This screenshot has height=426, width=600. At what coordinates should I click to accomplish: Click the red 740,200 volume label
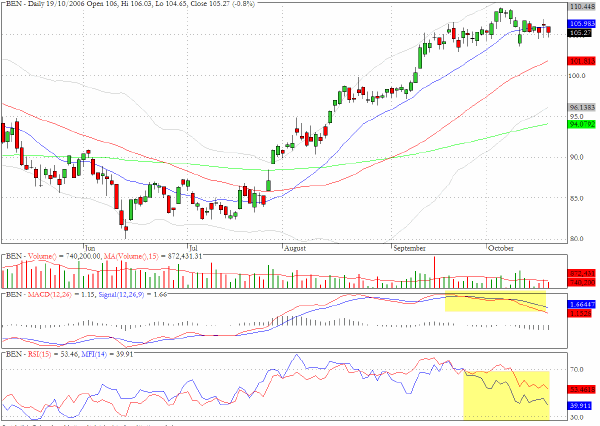coord(582,282)
